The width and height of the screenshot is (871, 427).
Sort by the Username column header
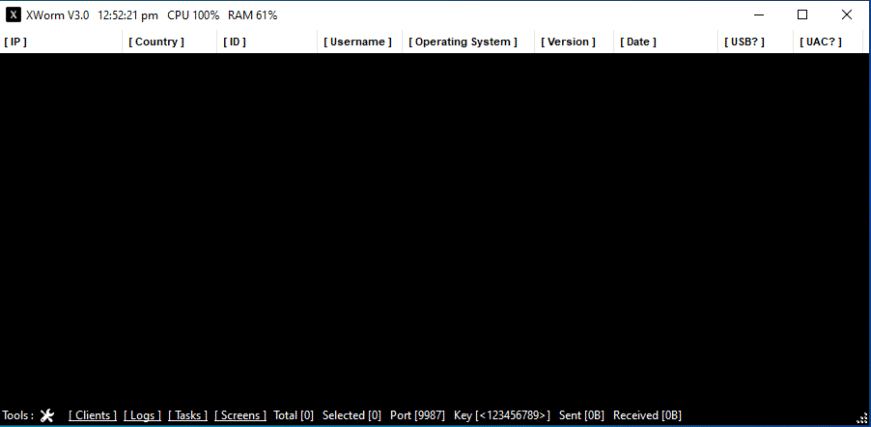point(359,42)
